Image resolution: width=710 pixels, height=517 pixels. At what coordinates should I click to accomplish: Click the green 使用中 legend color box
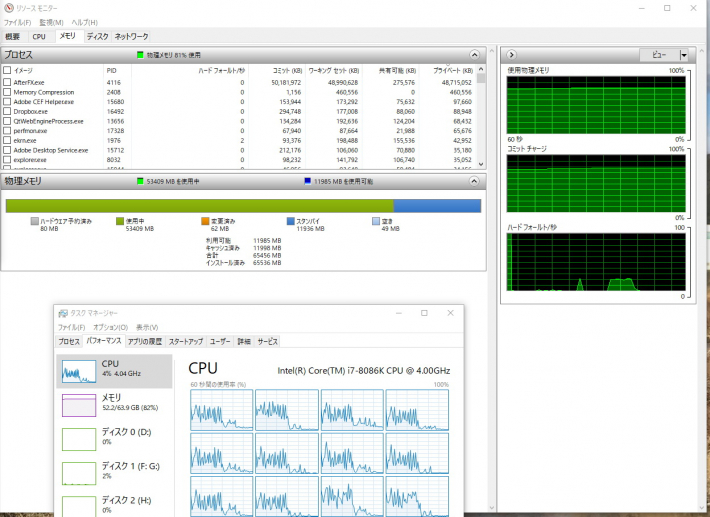(118, 220)
